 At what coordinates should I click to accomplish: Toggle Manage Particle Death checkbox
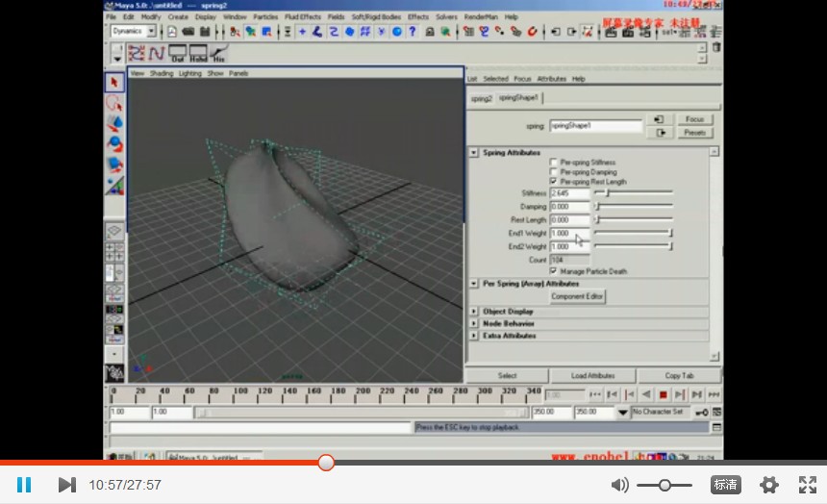pyautogui.click(x=553, y=270)
